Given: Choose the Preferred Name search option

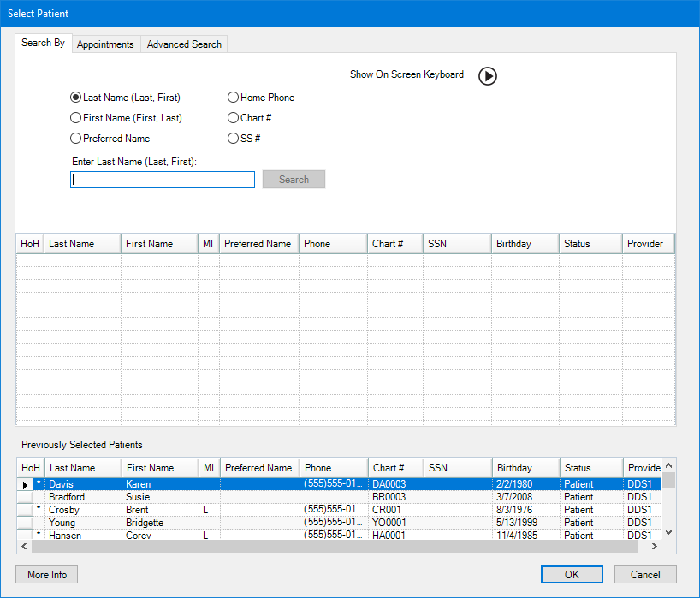Looking at the screenshot, I should click(76, 139).
